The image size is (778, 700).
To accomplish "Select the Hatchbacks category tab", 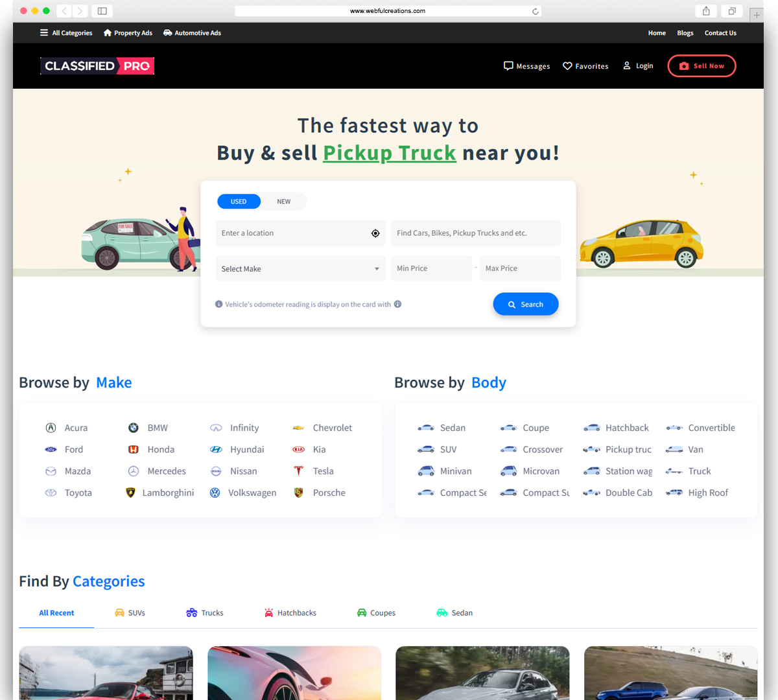I will coord(290,613).
